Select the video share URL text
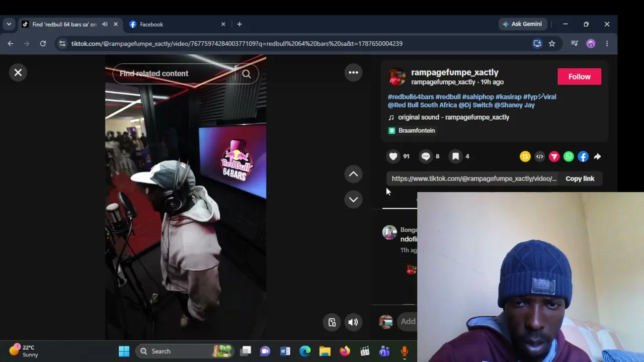Screen dimensions: 644x362 [x=474, y=178]
